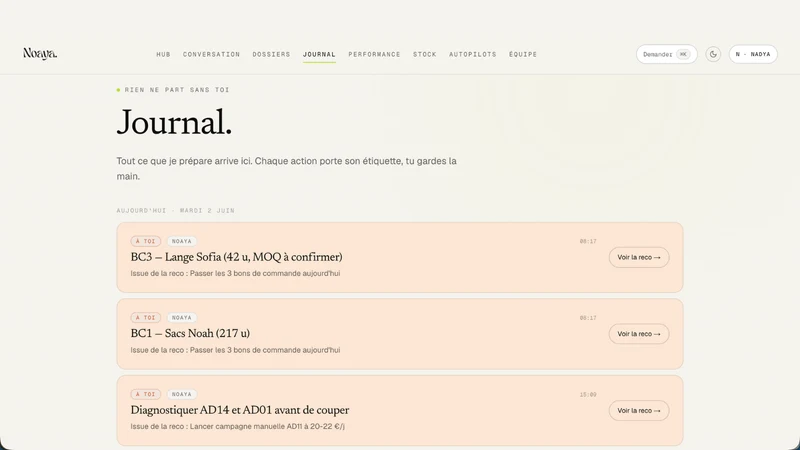Click Voir la reco for BC1 Sacs Noah
Image resolution: width=800 pixels, height=450 pixels.
[x=639, y=334]
